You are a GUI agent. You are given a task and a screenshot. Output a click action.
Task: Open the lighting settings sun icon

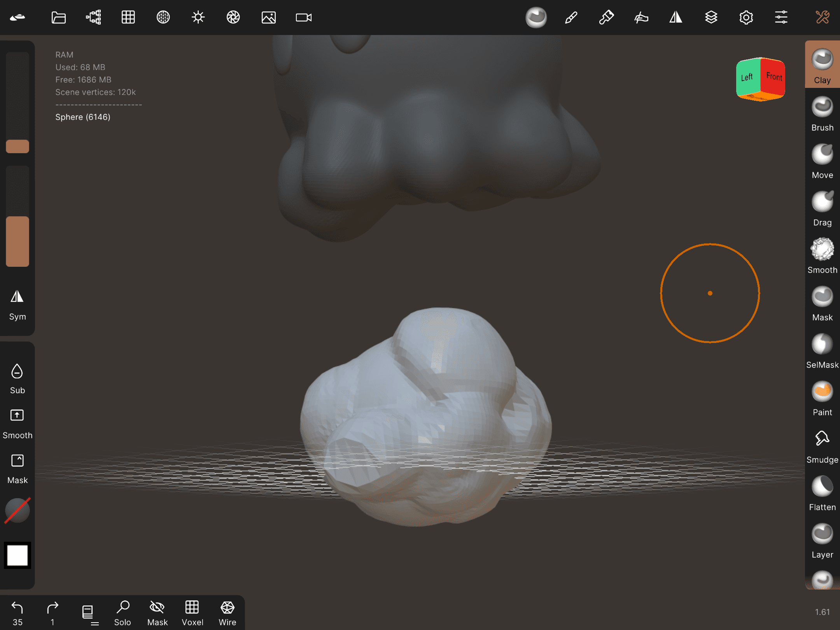coord(198,17)
